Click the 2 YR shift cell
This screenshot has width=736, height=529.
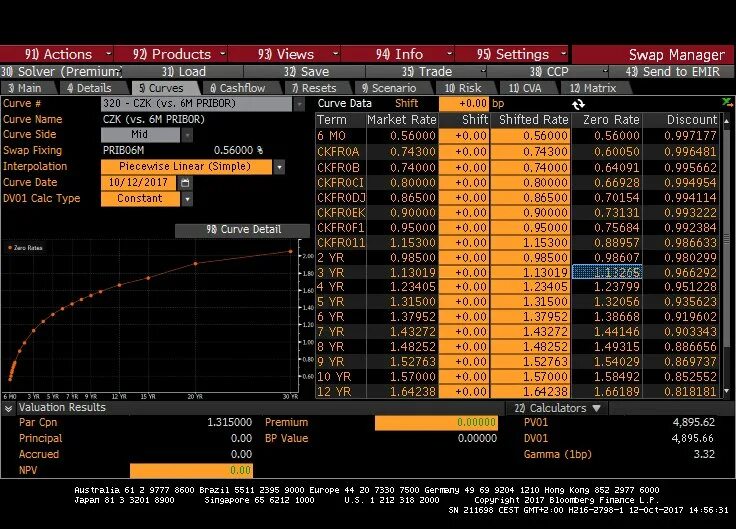tap(464, 258)
